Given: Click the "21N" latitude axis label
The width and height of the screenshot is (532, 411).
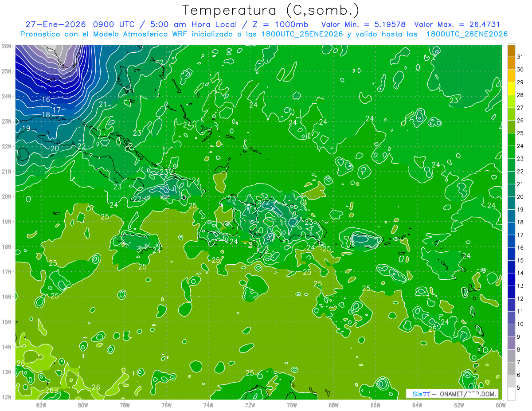Looking at the screenshot, I should click(6, 172).
